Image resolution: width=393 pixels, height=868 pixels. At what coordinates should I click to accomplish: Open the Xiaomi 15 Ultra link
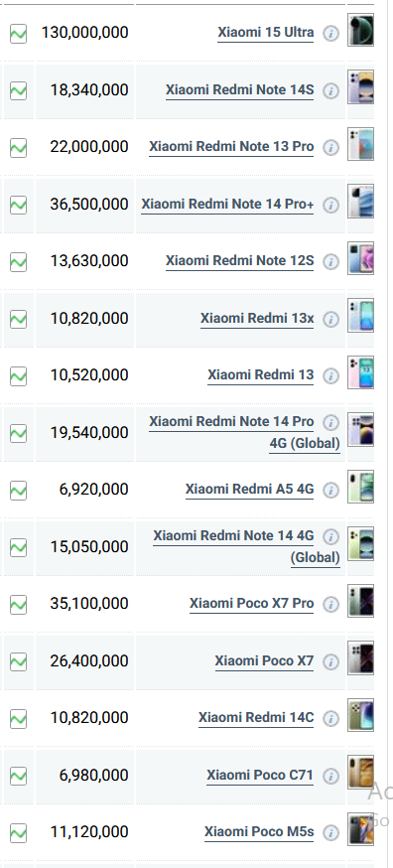[x=266, y=32]
